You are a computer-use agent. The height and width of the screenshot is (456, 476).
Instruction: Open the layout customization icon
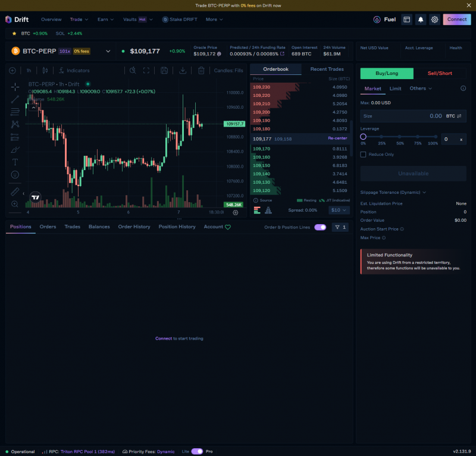(406, 20)
